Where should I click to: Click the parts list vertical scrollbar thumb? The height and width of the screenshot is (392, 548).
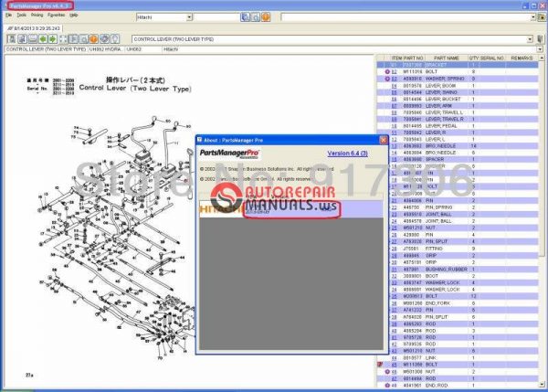tap(542, 161)
